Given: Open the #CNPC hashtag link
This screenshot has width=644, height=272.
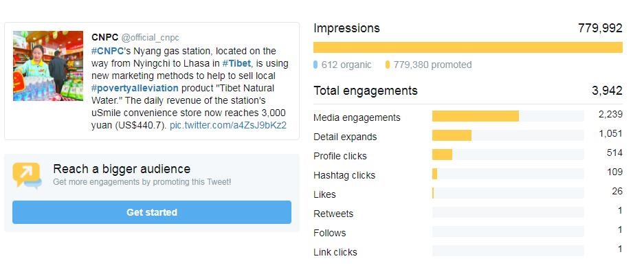Looking at the screenshot, I should click(x=108, y=52).
